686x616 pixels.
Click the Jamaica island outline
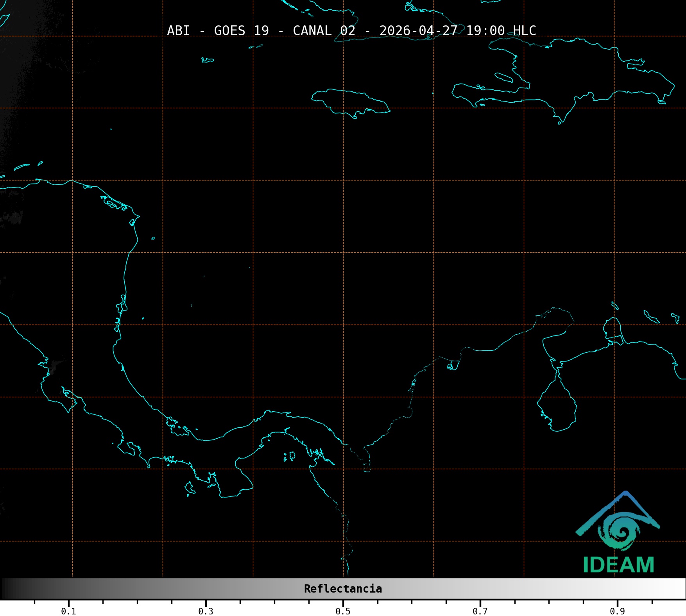(350, 102)
